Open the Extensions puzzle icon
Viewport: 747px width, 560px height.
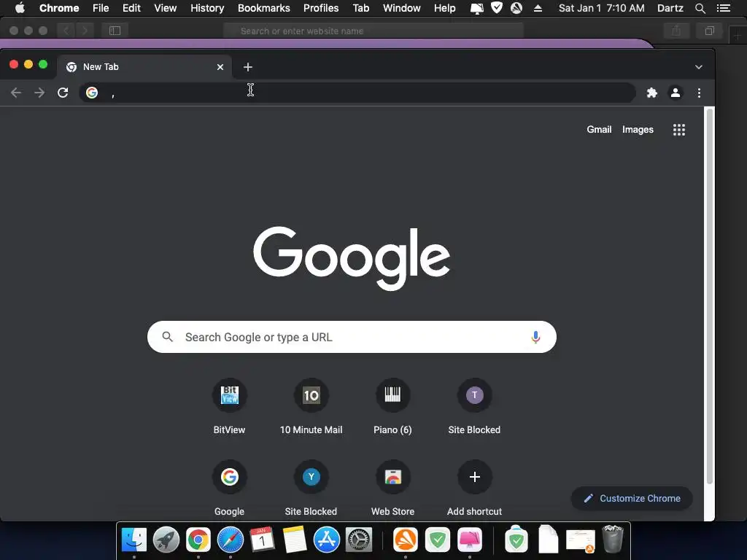click(651, 93)
